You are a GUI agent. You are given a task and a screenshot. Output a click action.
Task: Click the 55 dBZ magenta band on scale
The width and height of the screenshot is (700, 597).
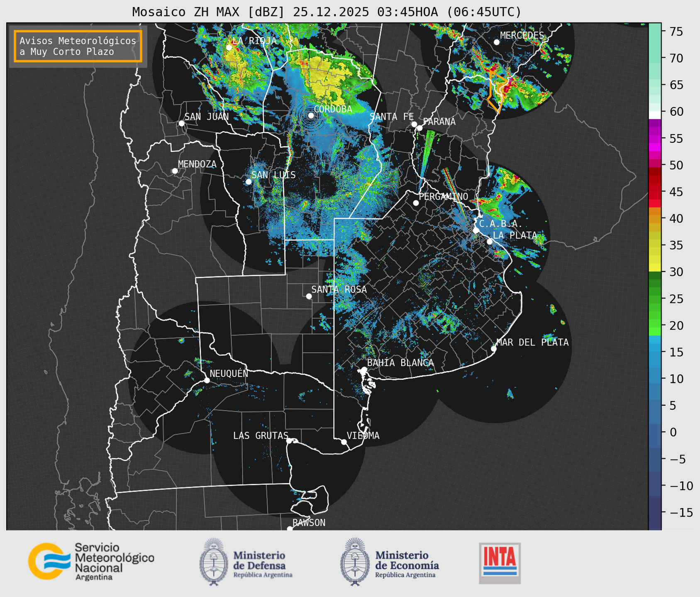654,138
